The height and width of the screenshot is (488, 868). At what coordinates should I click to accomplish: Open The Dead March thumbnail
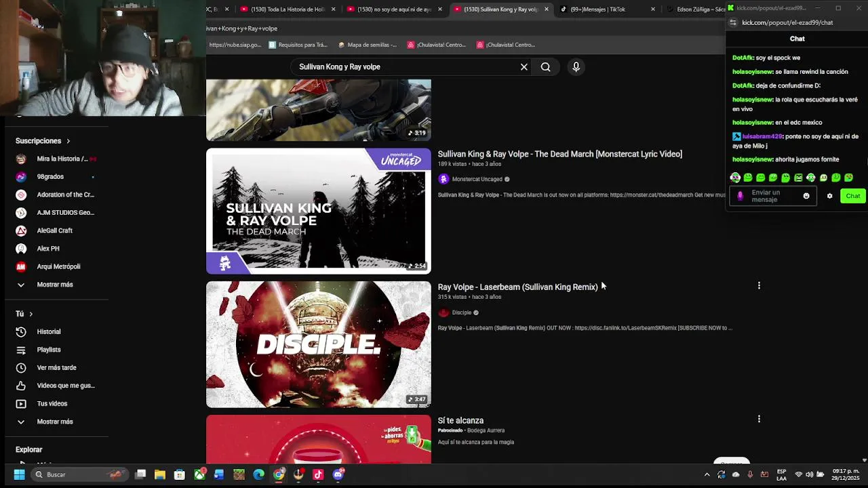[x=319, y=211]
